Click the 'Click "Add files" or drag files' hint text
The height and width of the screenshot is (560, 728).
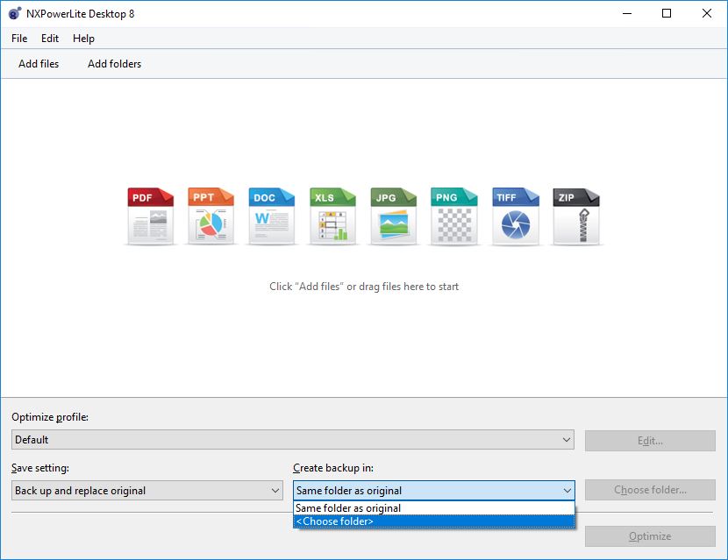pyautogui.click(x=364, y=287)
